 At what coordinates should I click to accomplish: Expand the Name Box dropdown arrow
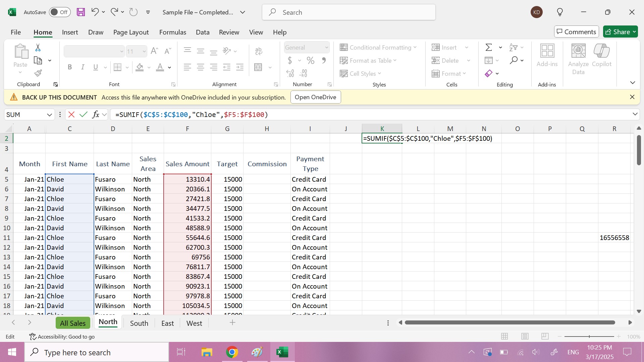pyautogui.click(x=49, y=115)
